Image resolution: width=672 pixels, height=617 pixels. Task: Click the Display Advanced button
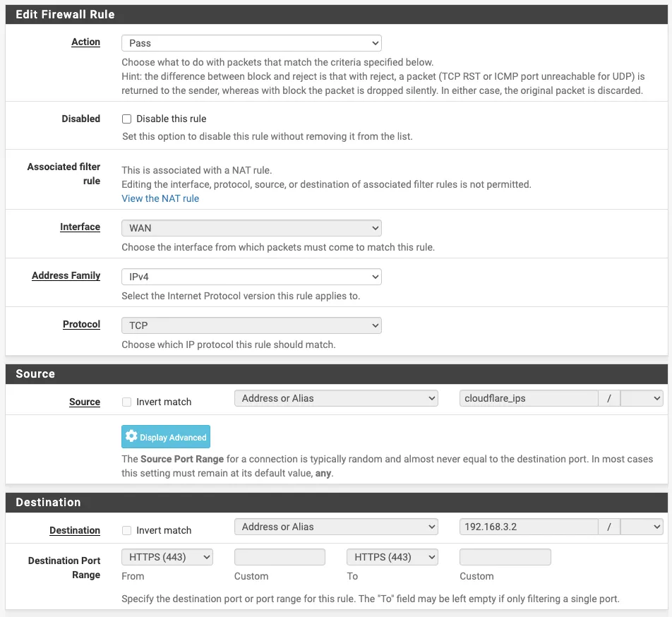tap(166, 436)
